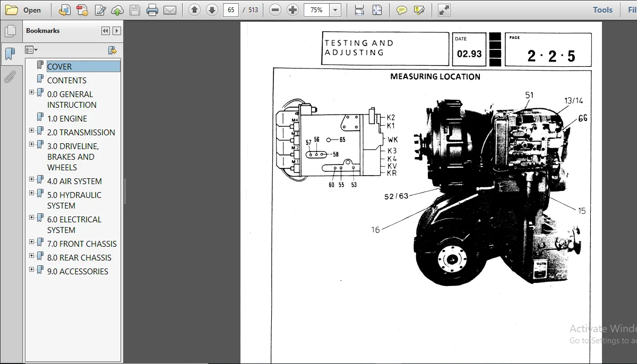Zoom out with the minus button
This screenshot has height=364, width=637.
click(274, 10)
